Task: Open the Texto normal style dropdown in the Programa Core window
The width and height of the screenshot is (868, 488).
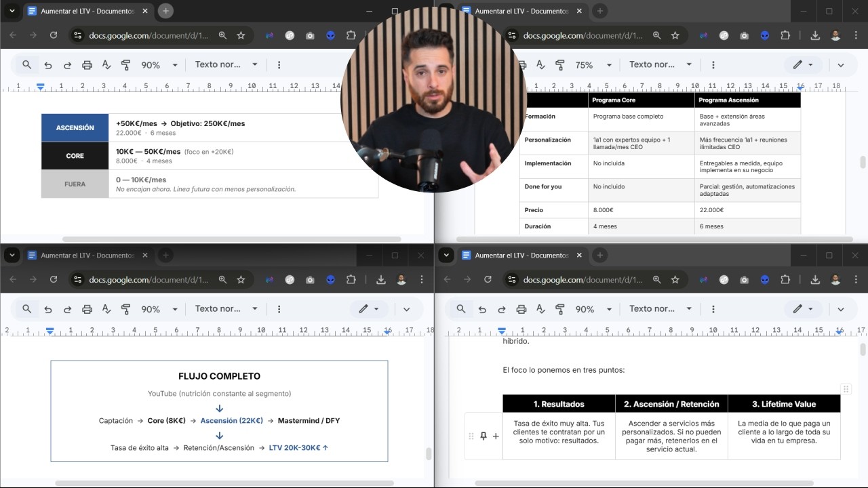Action: click(660, 64)
